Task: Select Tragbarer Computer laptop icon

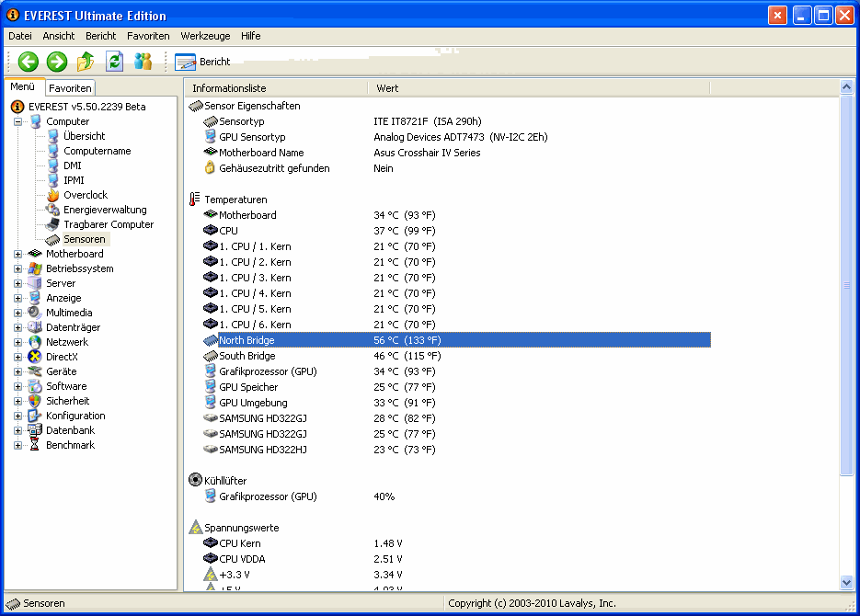Action: pos(52,224)
